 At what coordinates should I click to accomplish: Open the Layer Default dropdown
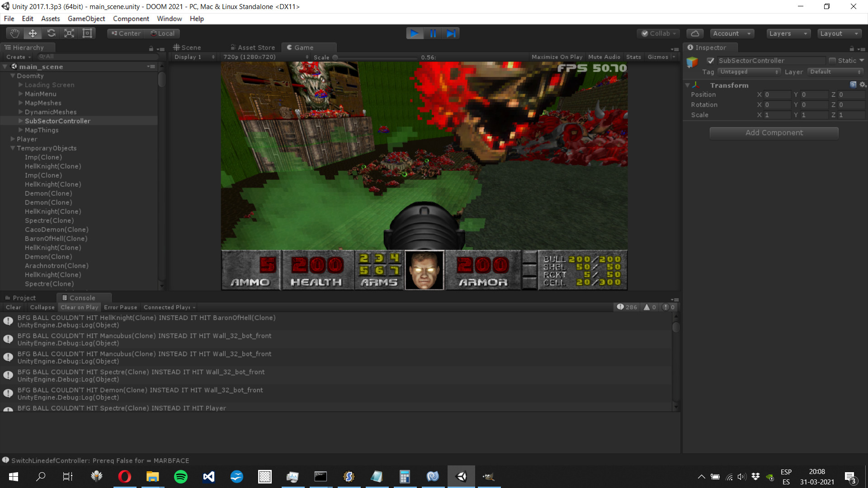[835, 72]
